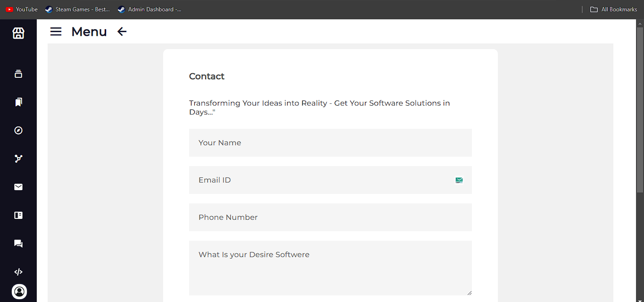Screen dimensions: 644x302
Task: Focus the Your Name input field
Action: click(x=330, y=143)
